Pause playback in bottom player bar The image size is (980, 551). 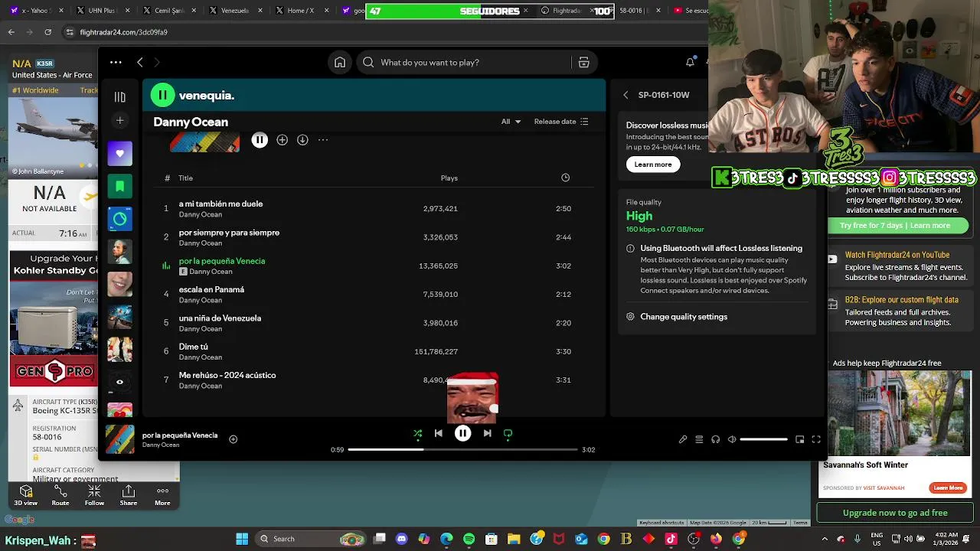click(462, 433)
